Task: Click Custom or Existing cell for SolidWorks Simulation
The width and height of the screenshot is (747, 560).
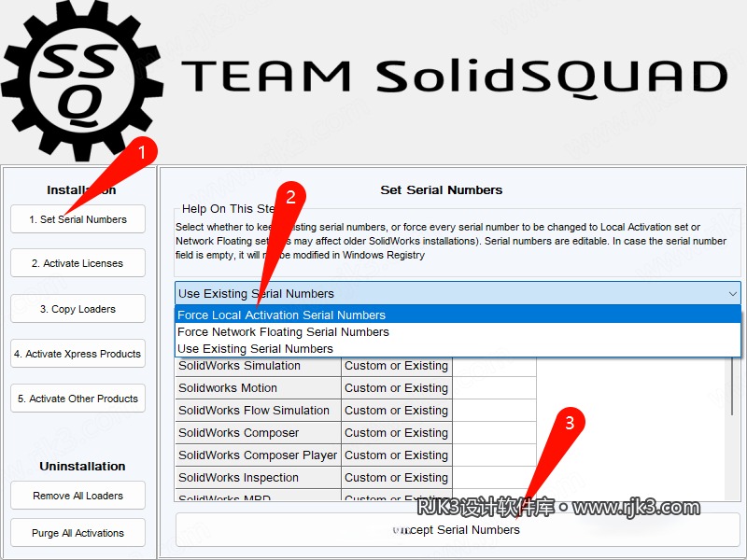Action: (396, 366)
